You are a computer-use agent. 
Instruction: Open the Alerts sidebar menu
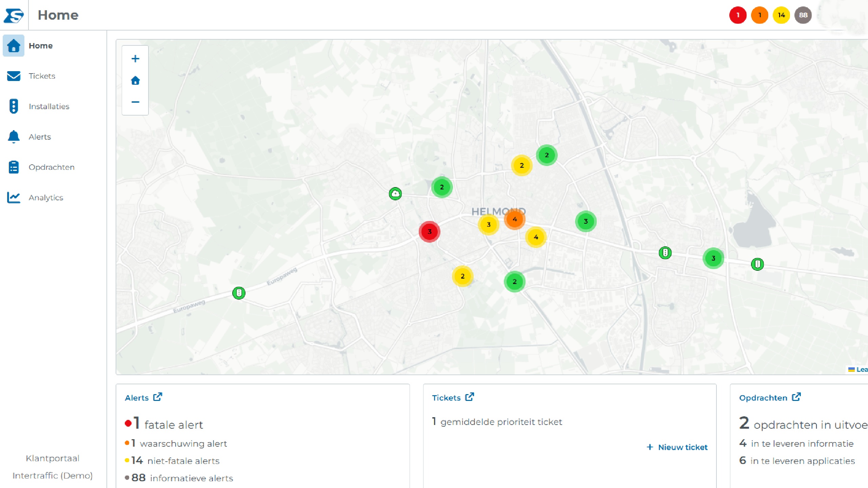tap(53, 137)
